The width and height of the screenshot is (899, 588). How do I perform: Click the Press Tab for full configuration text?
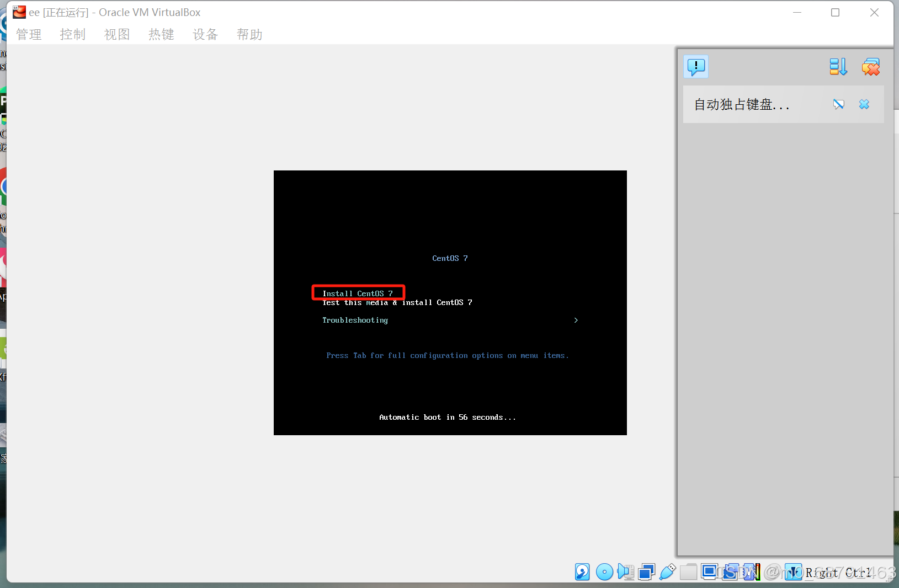point(448,355)
